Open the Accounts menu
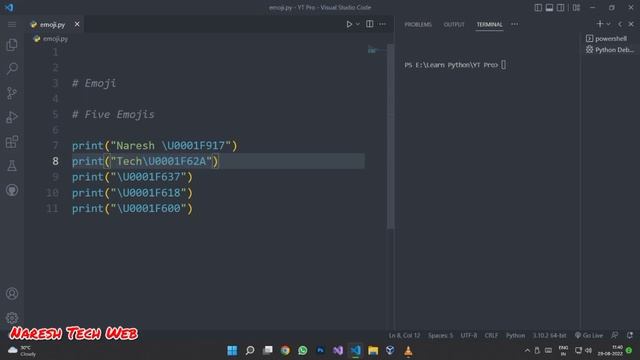Screen dimensions: 640x360 click(12, 293)
